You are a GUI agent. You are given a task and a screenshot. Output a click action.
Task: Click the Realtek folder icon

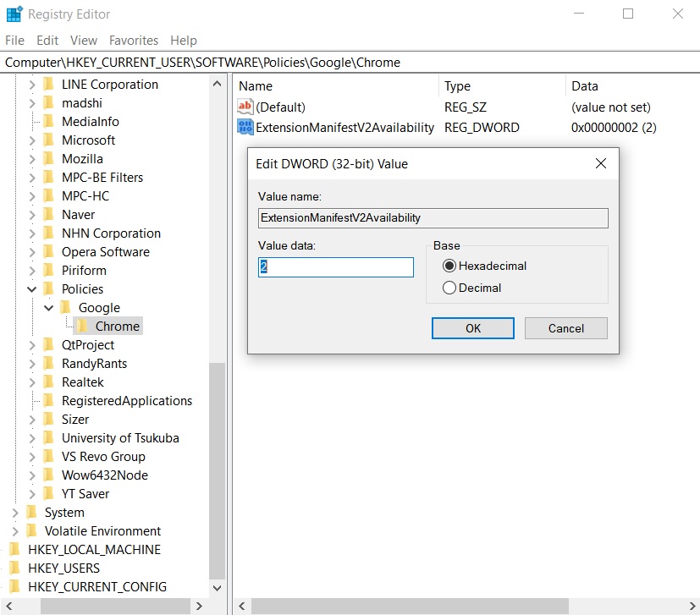48,382
